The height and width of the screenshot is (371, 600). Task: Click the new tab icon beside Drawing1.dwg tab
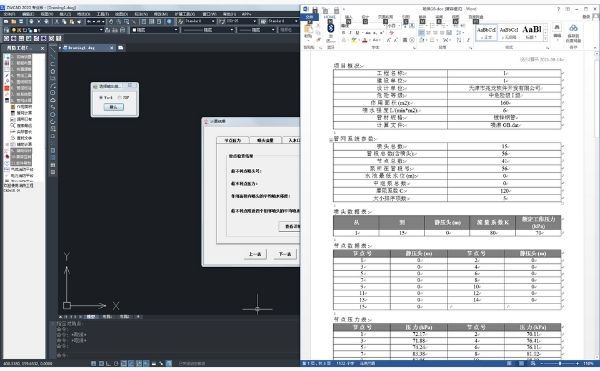tap(121, 48)
